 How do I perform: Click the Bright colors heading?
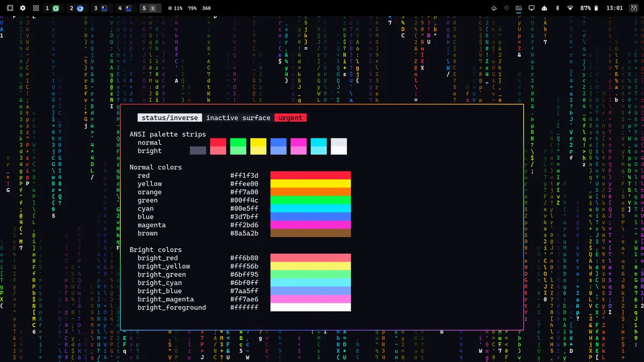pyautogui.click(x=156, y=250)
